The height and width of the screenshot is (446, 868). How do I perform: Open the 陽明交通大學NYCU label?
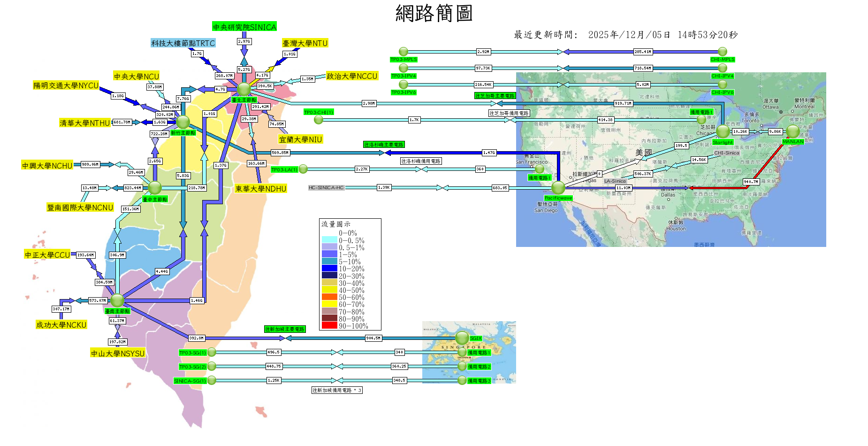pyautogui.click(x=66, y=85)
